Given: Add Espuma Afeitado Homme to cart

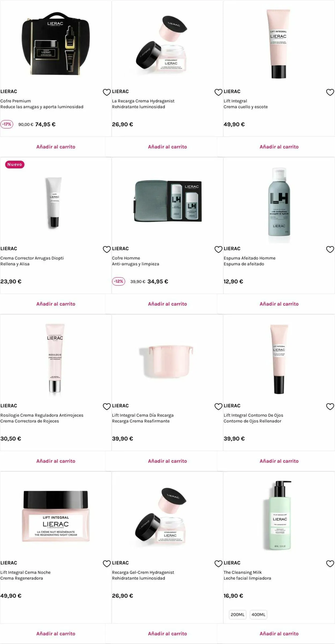Looking at the screenshot, I should (279, 304).
